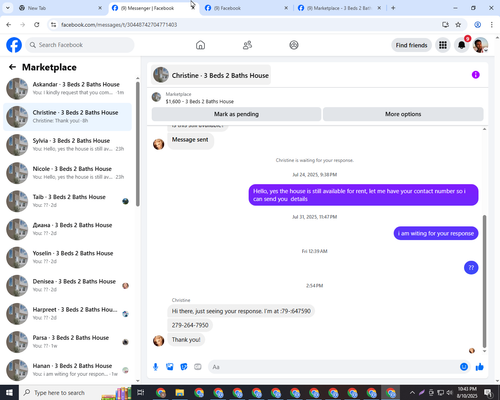Open File Explorer from taskbar

(x=180, y=393)
